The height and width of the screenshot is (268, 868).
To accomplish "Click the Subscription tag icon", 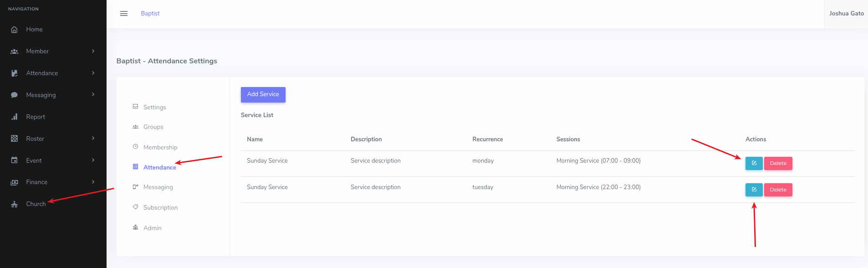I will (x=135, y=207).
